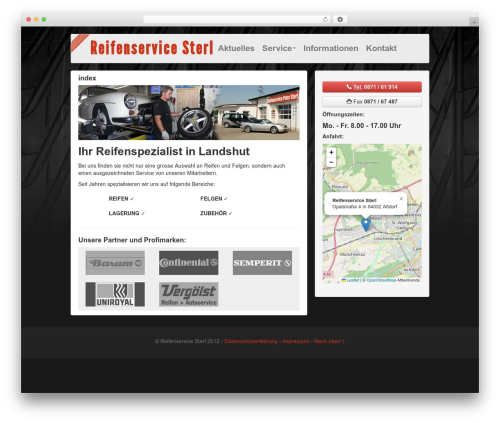Viewport: 500px width, 423px height.
Task: Click the Anfahrt label
Action: click(333, 136)
